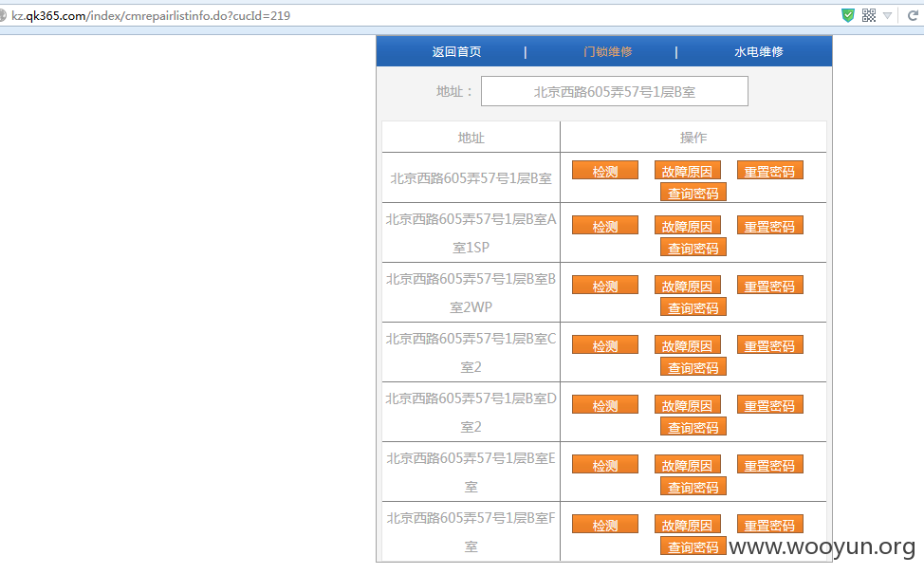Open the 门锁维修 tab
The height and width of the screenshot is (574, 924).
tap(607, 52)
